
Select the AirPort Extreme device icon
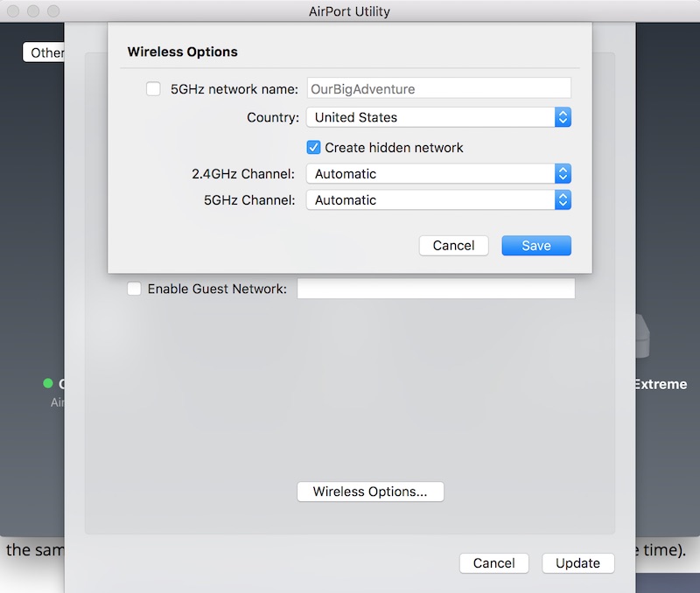point(645,337)
